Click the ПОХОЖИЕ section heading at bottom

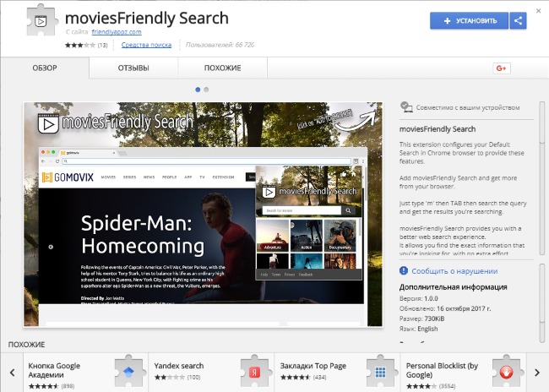tap(27, 345)
